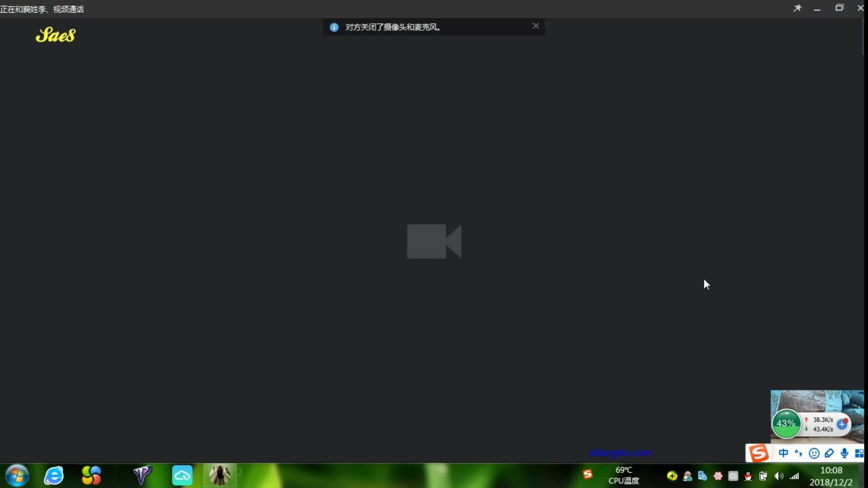Open the Sogou input method logo
868x488 pixels.
point(758,453)
